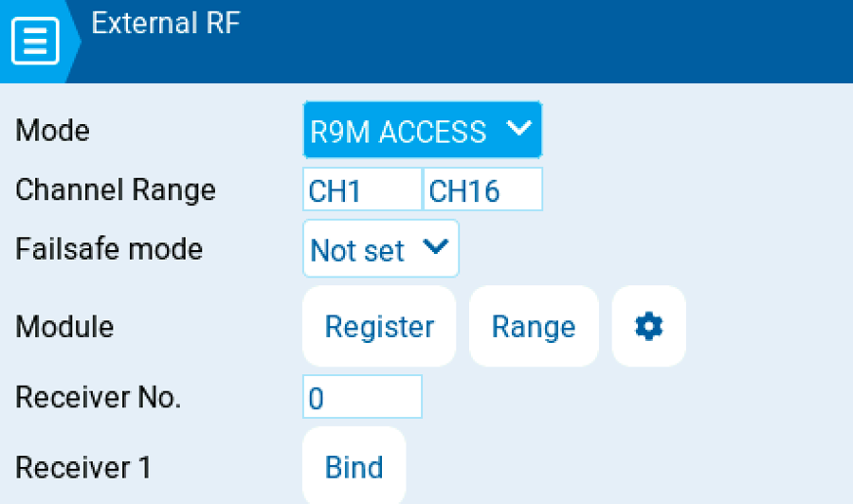The height and width of the screenshot is (504, 853).
Task: Click the Failsafe mode label
Action: [x=109, y=249]
